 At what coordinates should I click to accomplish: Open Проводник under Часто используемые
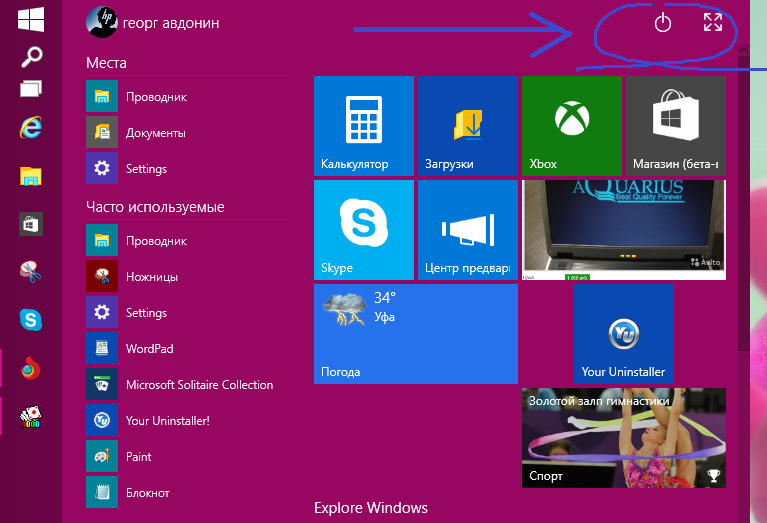pos(188,240)
